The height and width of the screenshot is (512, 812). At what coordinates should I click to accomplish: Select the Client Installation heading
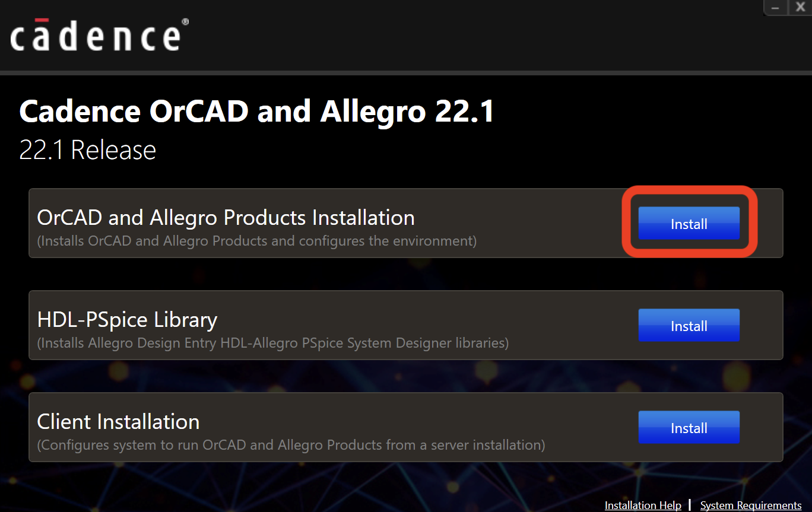click(118, 422)
